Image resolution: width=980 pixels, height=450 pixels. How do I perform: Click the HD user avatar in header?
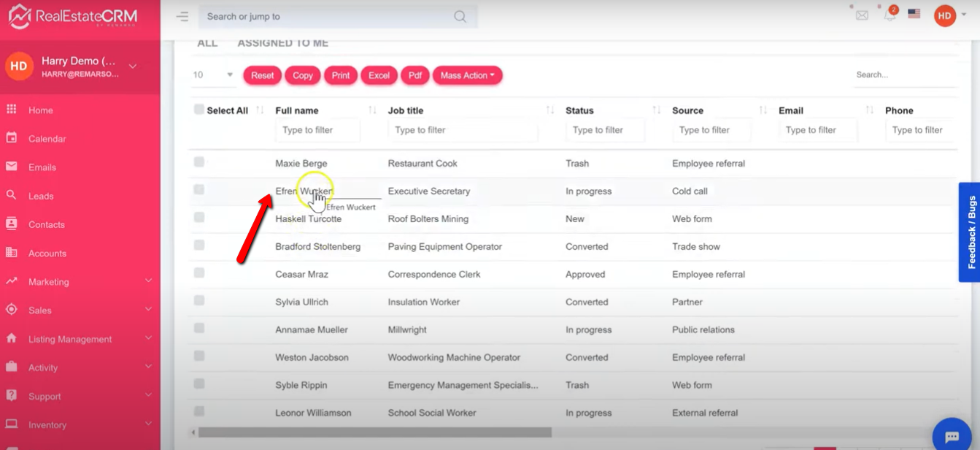945,15
